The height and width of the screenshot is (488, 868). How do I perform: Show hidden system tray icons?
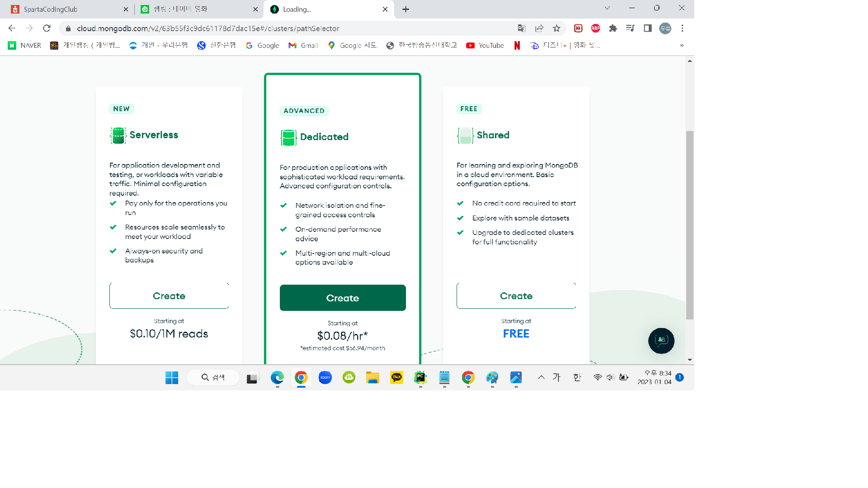click(x=541, y=377)
